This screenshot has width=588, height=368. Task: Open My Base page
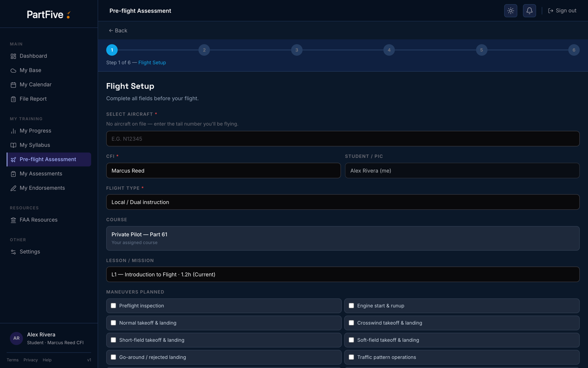click(49, 70)
